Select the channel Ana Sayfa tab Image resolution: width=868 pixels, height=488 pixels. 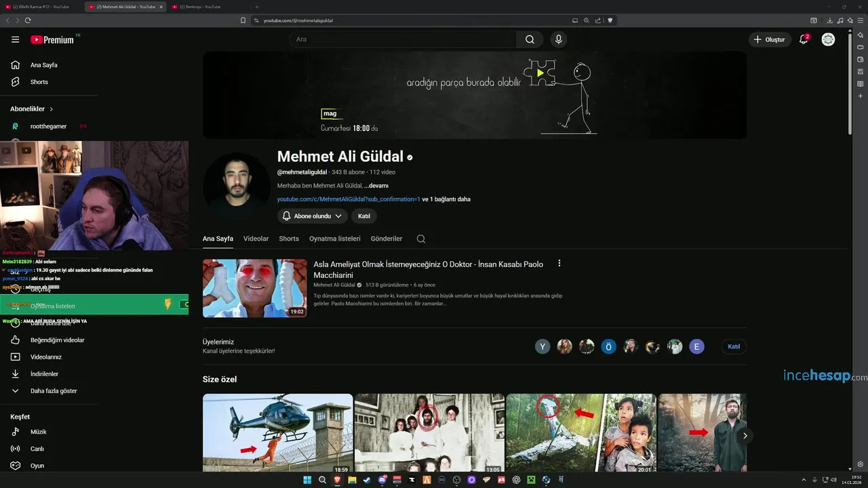(218, 239)
